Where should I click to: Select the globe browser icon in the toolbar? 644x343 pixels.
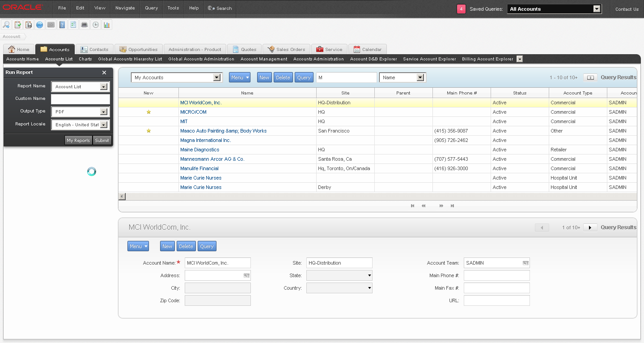[39, 25]
